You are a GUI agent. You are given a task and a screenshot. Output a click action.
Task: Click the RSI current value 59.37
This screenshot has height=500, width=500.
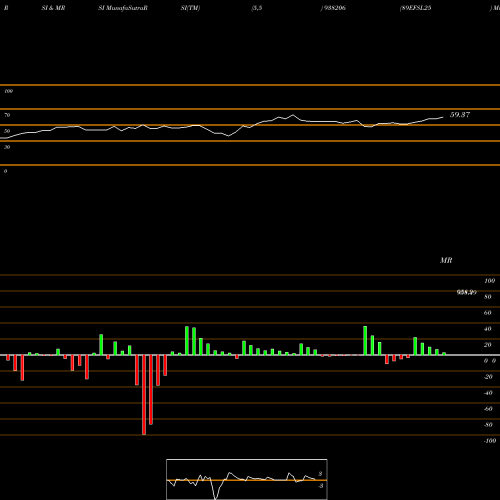(460, 115)
